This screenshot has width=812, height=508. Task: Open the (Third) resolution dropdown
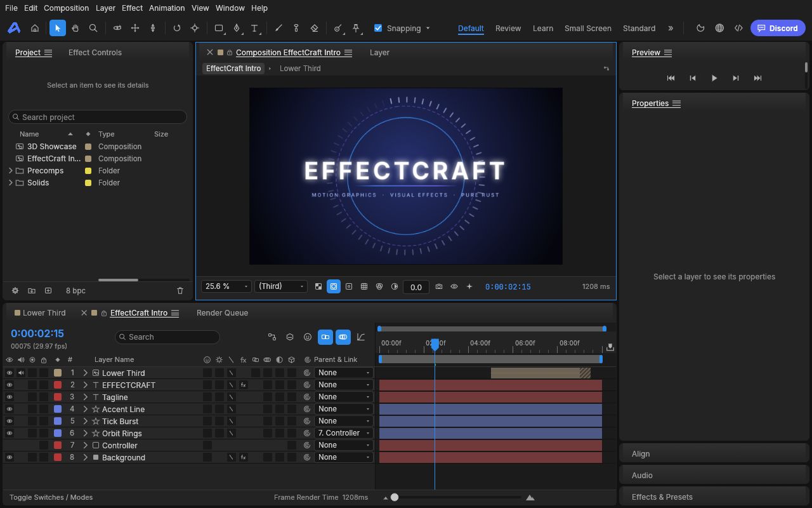[x=280, y=286]
